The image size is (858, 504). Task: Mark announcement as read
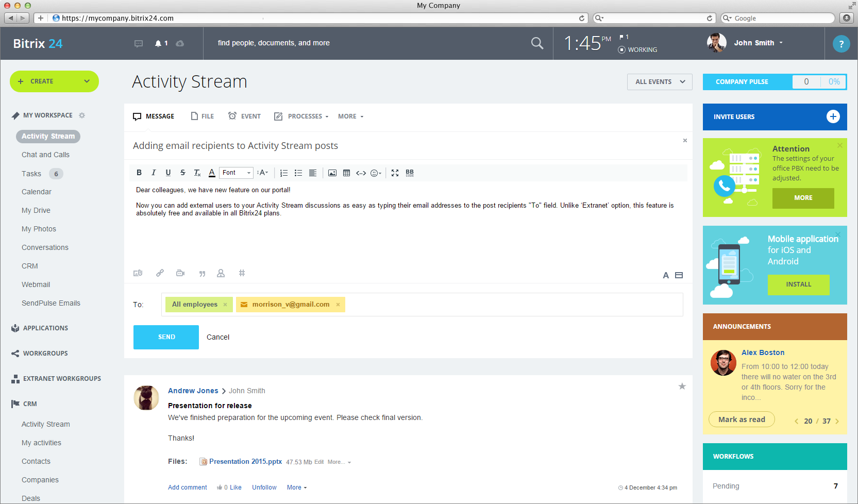pos(742,419)
